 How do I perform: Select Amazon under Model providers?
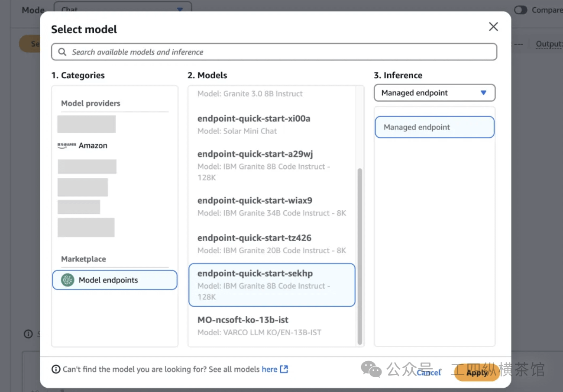point(93,145)
